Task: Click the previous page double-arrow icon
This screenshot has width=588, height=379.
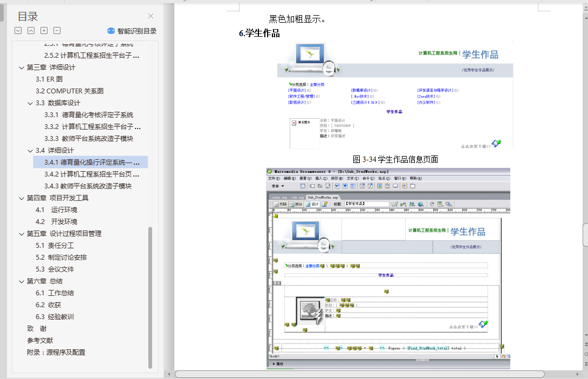Action: coord(586,344)
